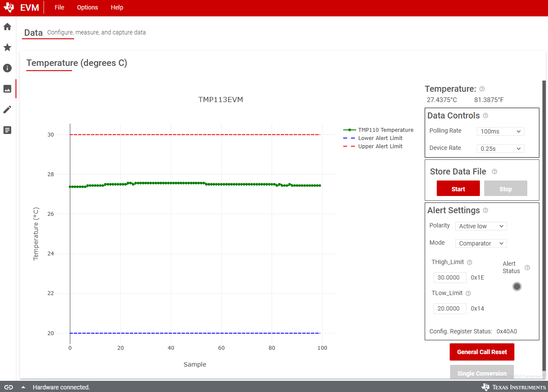Expand the Device Rate dropdown
Viewport: 548px width, 392px height.
(x=500, y=149)
